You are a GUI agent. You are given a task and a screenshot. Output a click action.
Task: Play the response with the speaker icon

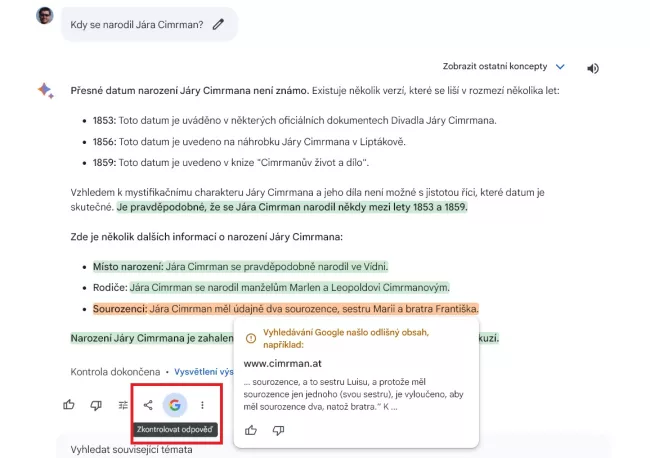[x=593, y=68]
